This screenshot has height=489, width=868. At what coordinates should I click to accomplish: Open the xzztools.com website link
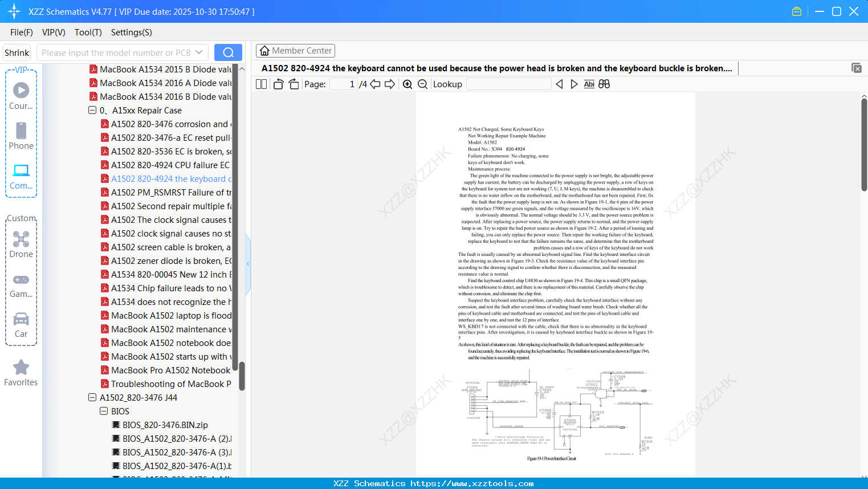(x=472, y=483)
